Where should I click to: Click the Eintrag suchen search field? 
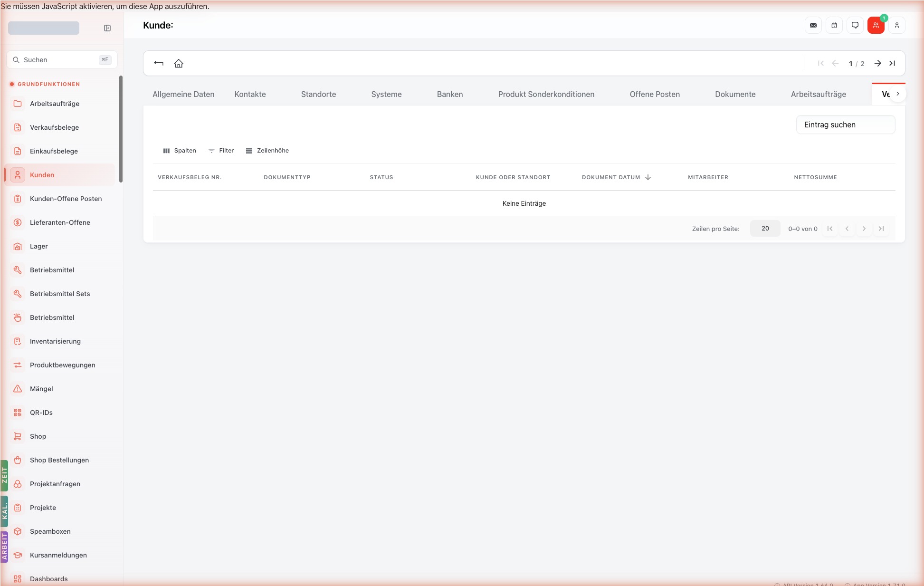pyautogui.click(x=846, y=125)
